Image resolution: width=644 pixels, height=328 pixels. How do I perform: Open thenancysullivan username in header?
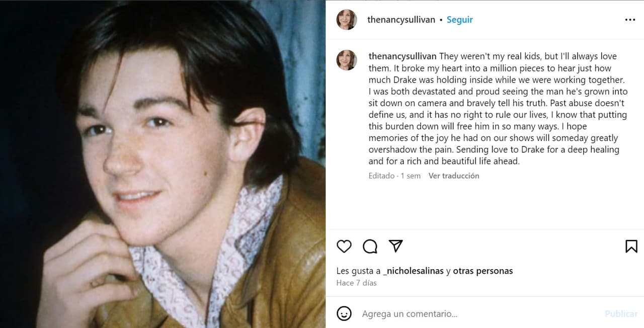[401, 20]
